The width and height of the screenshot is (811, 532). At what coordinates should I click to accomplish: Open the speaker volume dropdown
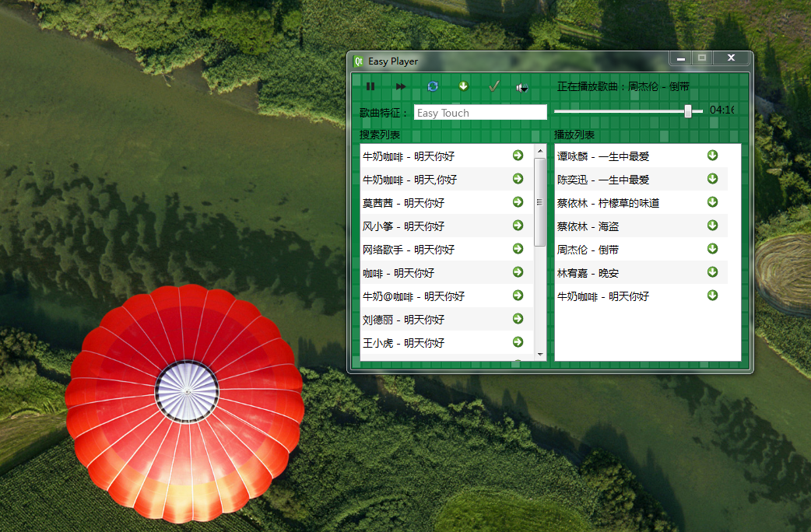coord(522,87)
